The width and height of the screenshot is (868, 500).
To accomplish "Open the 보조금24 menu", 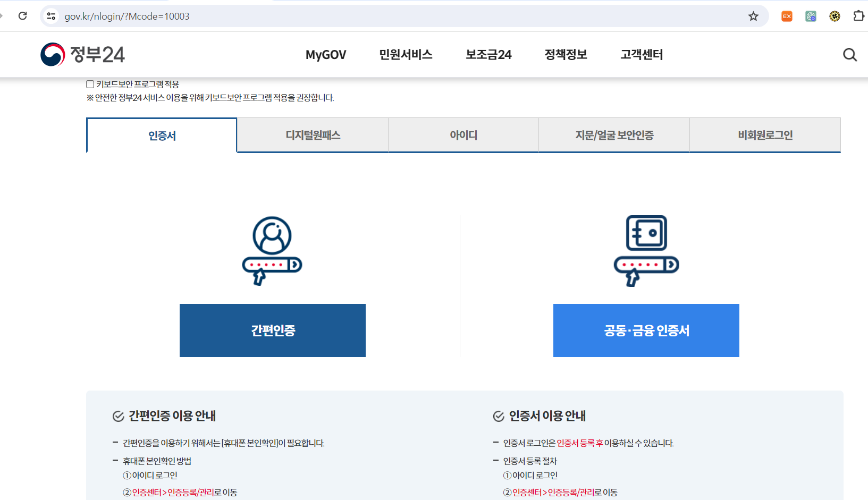I will [487, 55].
